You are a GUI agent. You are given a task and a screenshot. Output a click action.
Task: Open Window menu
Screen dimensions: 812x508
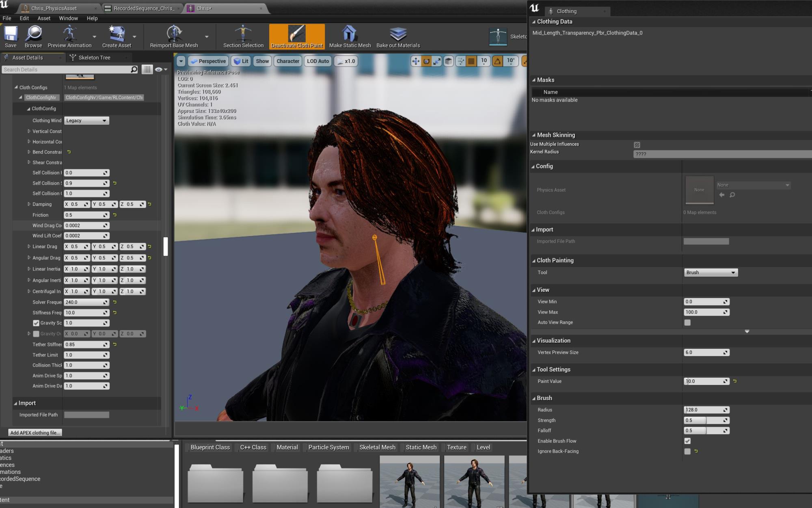tap(68, 18)
